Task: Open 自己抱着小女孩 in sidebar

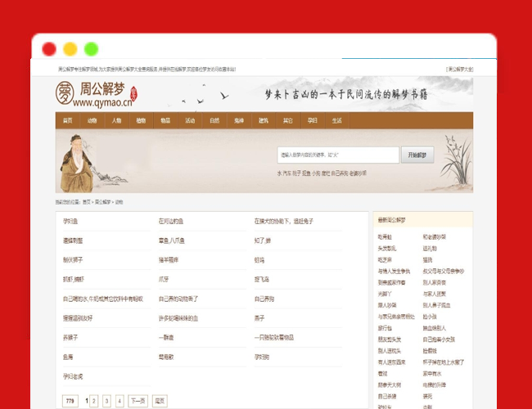Action: click(x=439, y=339)
